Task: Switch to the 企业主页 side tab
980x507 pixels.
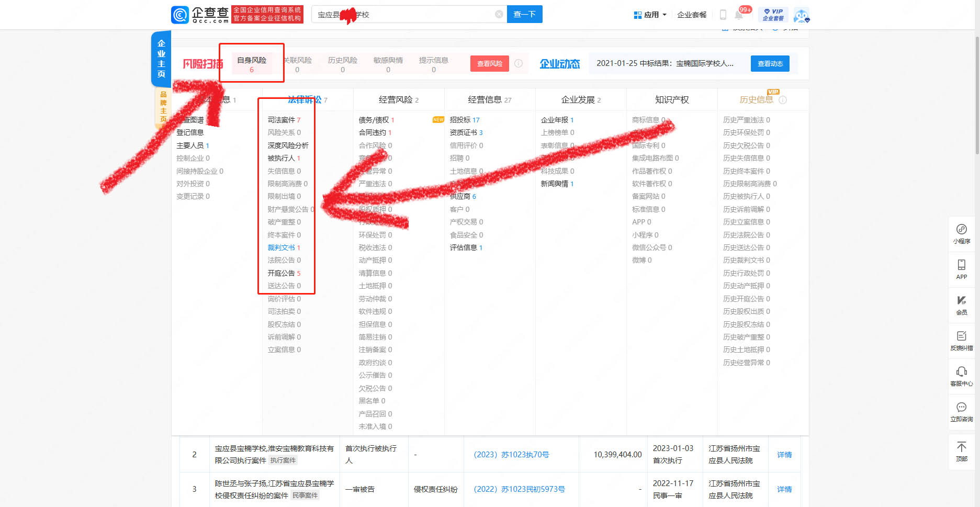Action: (x=161, y=59)
